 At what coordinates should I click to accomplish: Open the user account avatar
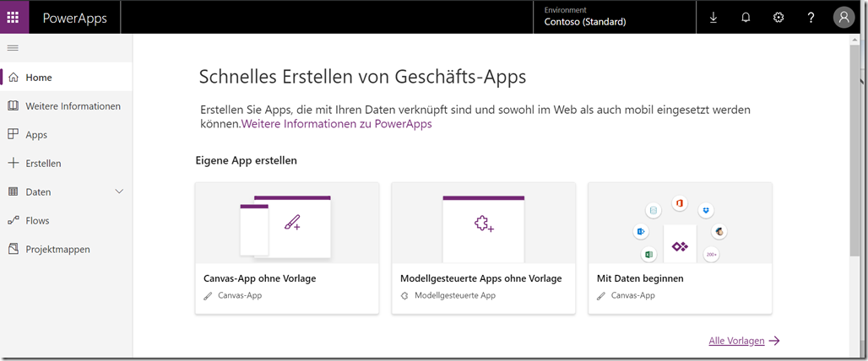pos(844,18)
